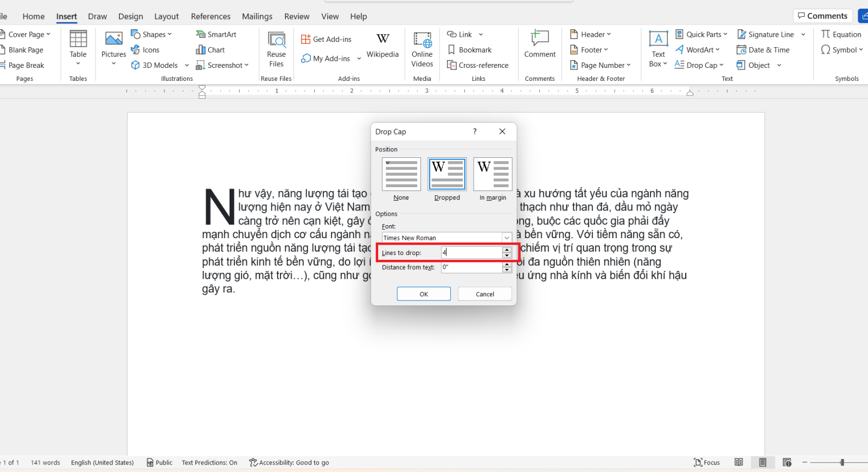Click the Reuse Files button
This screenshot has width=868, height=472.
pyautogui.click(x=276, y=48)
